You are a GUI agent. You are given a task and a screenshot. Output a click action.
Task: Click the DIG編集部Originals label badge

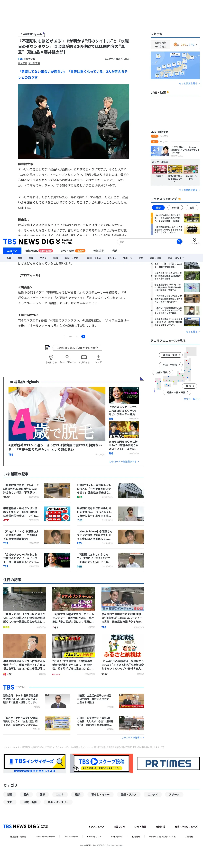coord(31,34)
